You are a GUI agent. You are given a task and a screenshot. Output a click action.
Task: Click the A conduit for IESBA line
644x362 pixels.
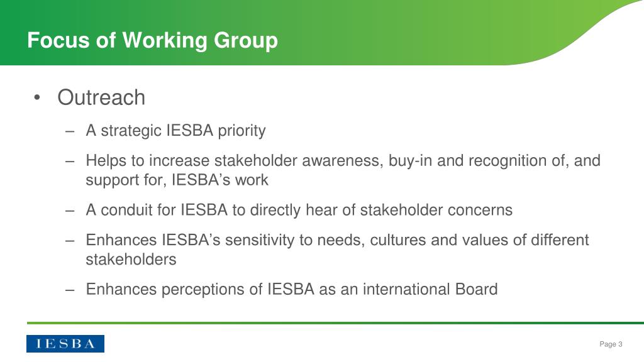point(299,210)
